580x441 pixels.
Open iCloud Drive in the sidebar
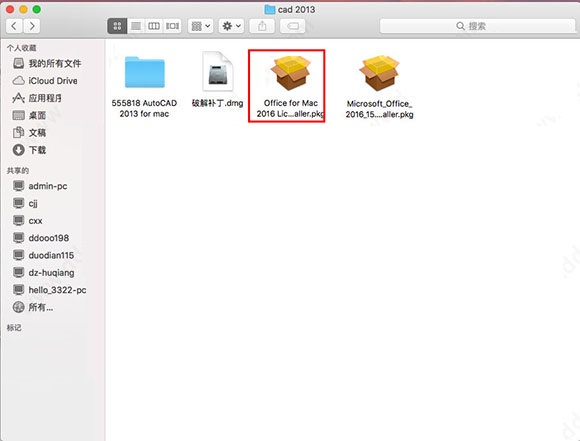tap(45, 81)
